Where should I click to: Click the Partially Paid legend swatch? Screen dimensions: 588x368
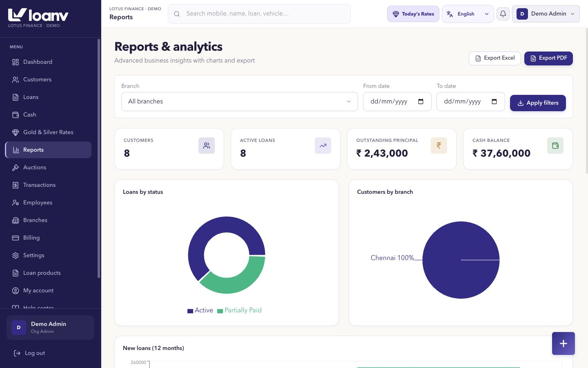click(x=220, y=311)
